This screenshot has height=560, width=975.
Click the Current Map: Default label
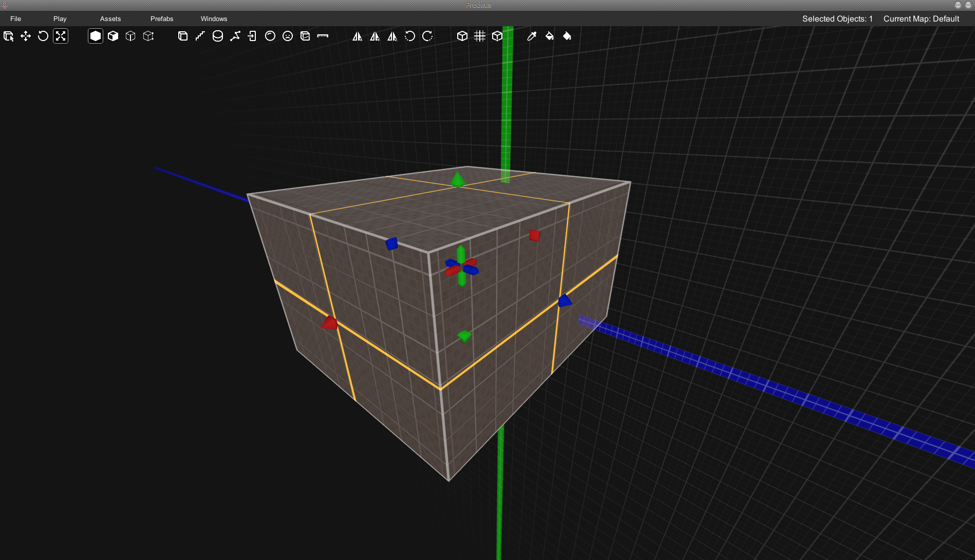point(922,19)
